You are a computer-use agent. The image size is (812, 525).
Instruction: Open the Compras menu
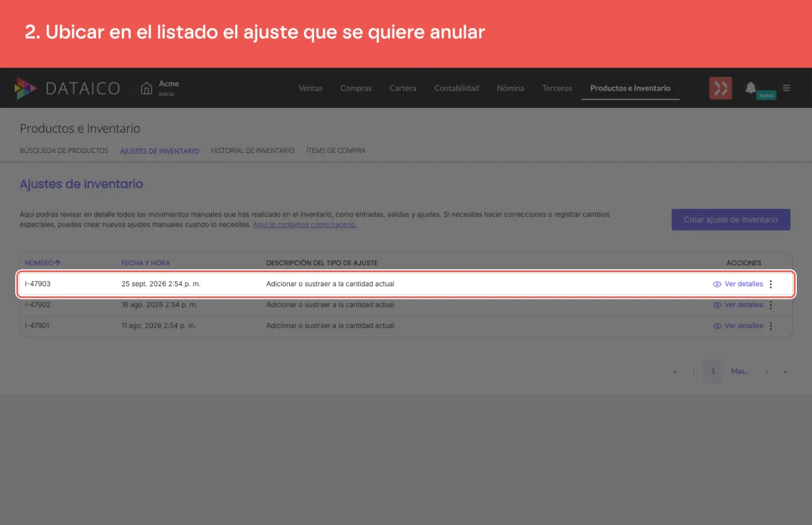[x=356, y=88]
